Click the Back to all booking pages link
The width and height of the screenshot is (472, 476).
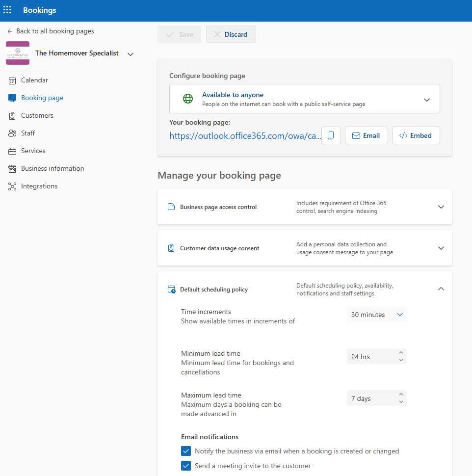point(55,31)
